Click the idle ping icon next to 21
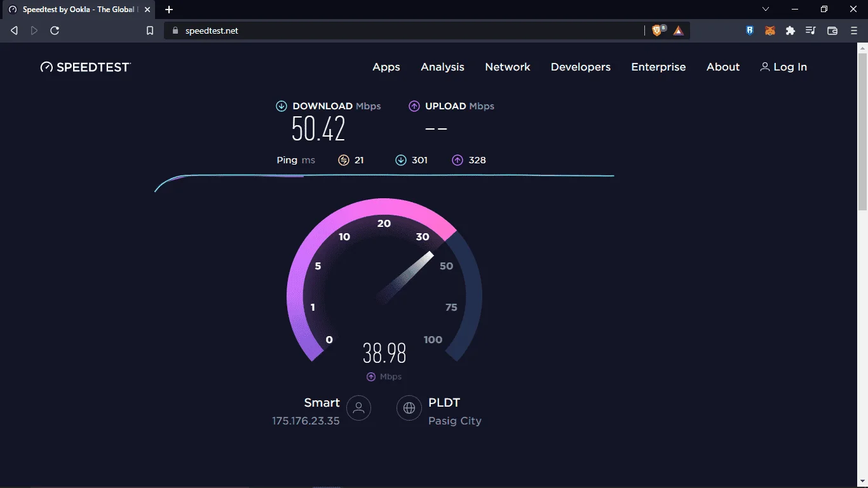This screenshot has height=488, width=868. click(x=344, y=160)
